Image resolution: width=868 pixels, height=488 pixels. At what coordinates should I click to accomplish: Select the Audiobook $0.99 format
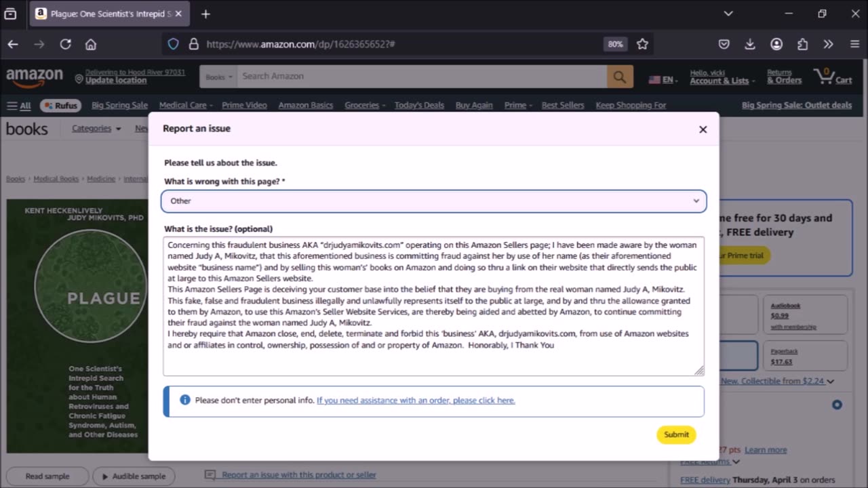804,314
